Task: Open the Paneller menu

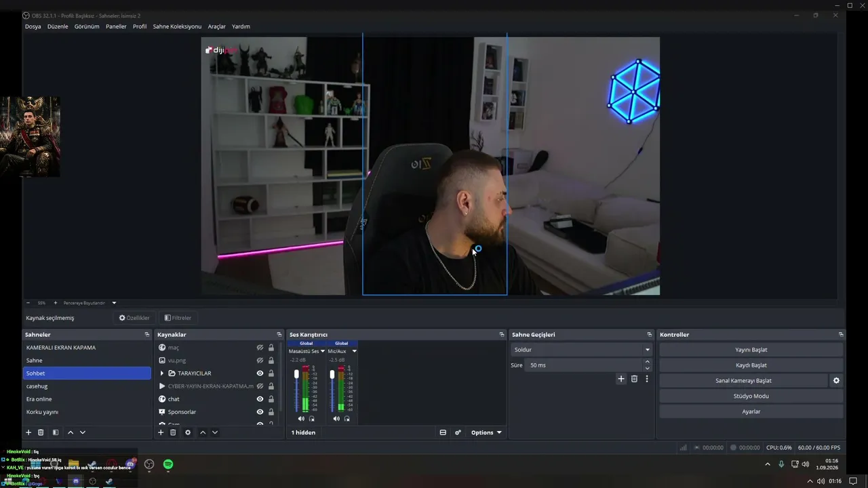Action: tap(116, 26)
